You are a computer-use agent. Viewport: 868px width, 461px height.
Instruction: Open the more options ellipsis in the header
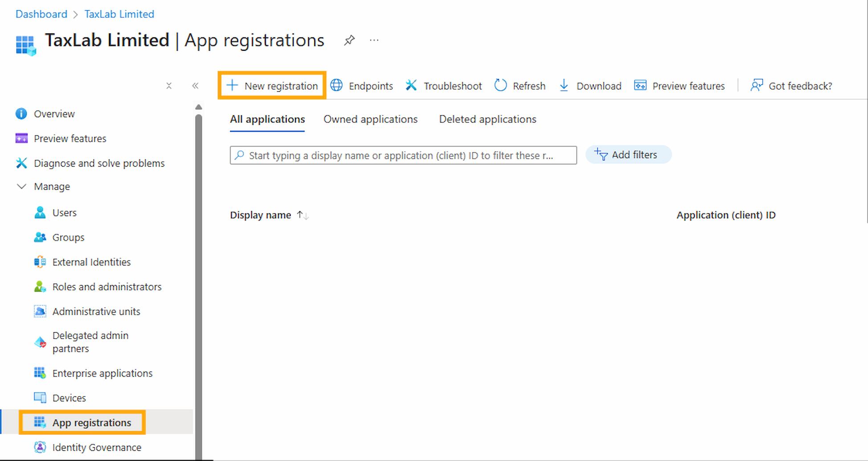click(374, 41)
